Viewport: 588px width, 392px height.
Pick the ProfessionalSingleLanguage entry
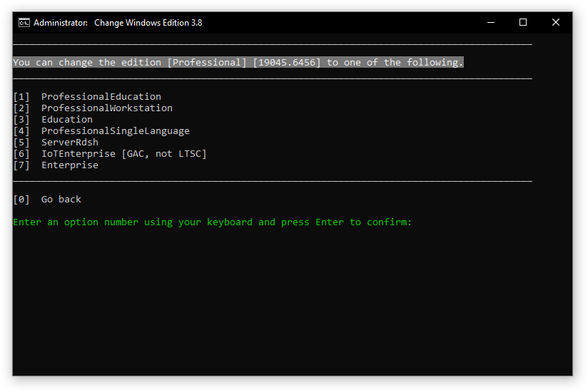(x=115, y=131)
